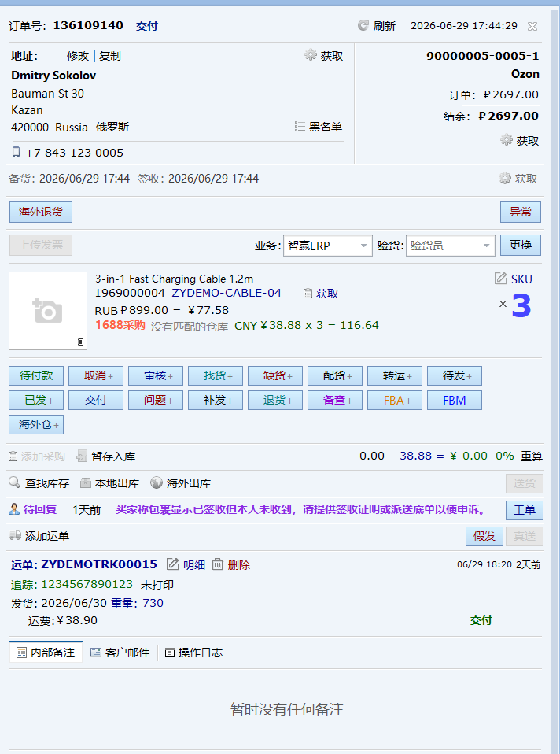Screen dimensions: 560x754
Task: Click the purple buyer complaint message text
Action: tap(300, 509)
